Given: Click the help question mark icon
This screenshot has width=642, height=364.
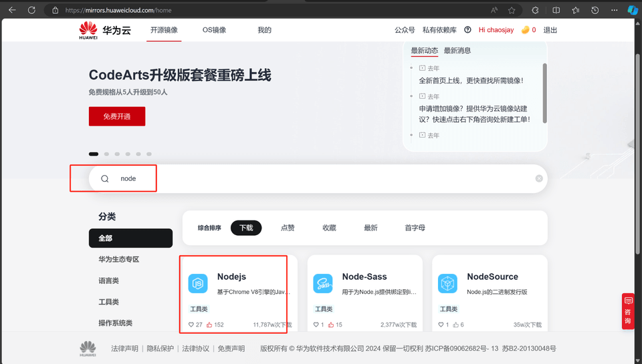Looking at the screenshot, I should 467,30.
